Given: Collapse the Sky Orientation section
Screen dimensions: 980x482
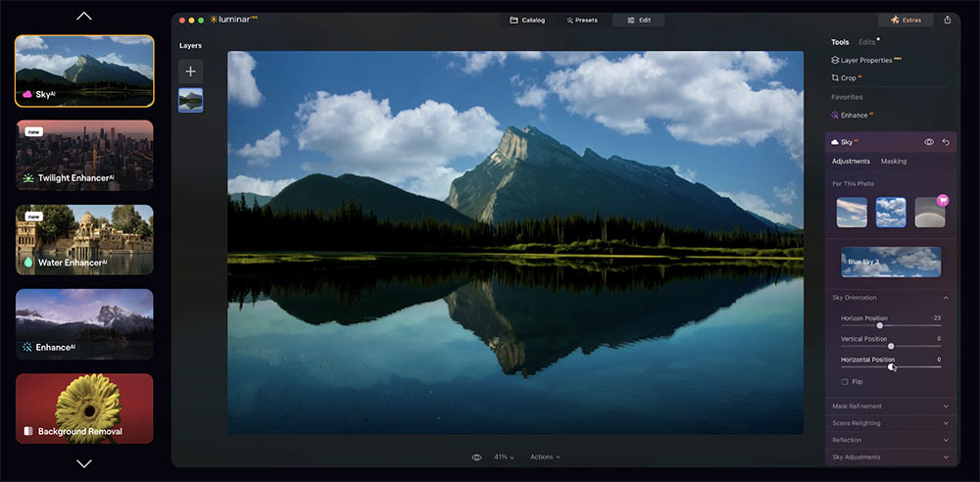Looking at the screenshot, I should pos(946,298).
